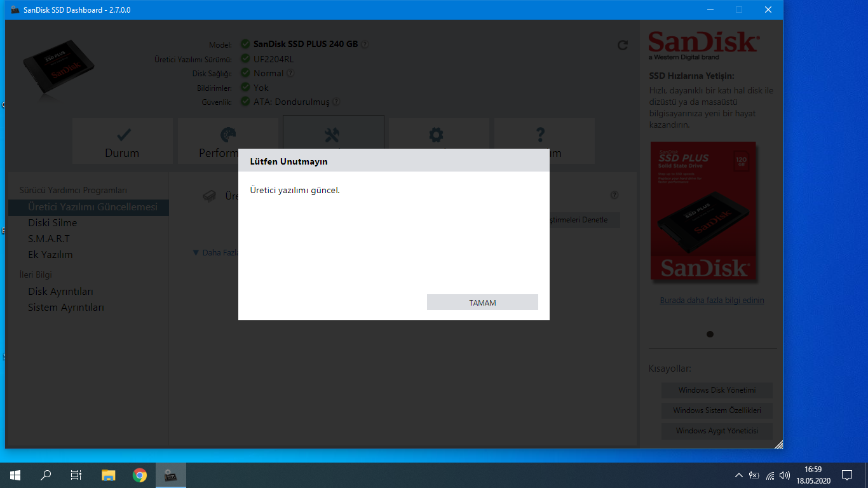Open the notification center
This screenshot has width=868, height=488.
tap(847, 475)
